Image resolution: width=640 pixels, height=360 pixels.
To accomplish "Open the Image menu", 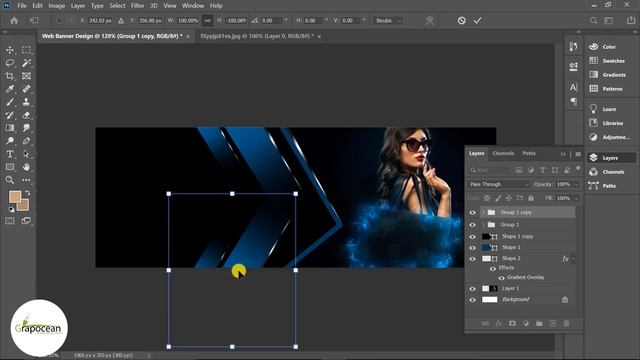I will (x=57, y=6).
